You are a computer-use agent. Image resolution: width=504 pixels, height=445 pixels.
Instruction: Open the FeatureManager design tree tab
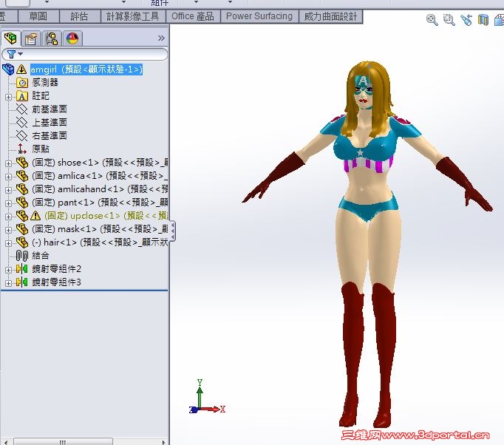pyautogui.click(x=10, y=38)
